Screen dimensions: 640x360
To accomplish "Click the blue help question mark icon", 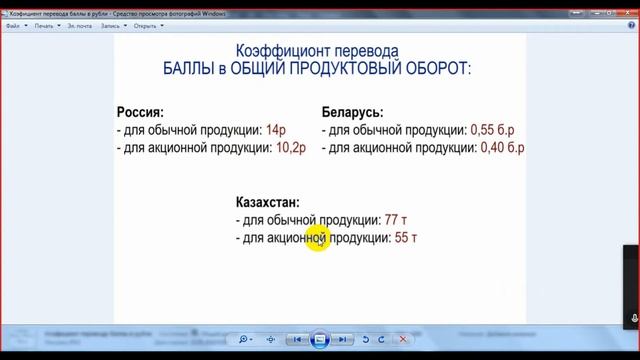I will (x=631, y=25).
